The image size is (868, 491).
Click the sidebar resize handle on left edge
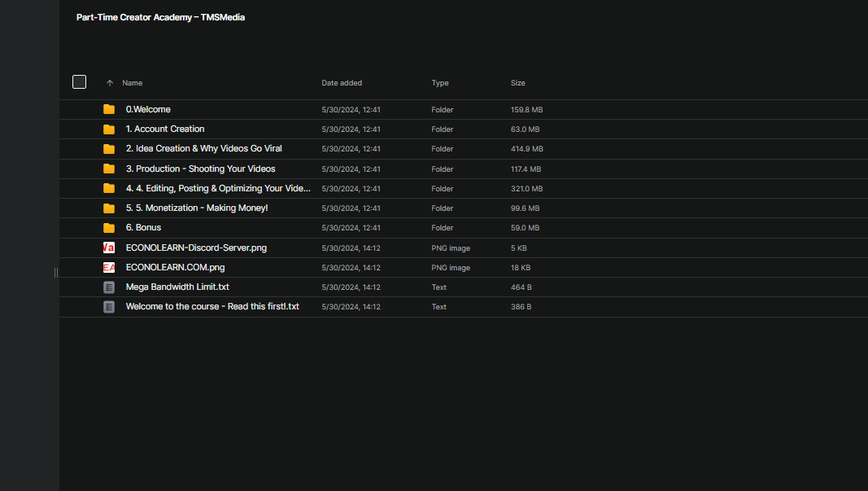pos(56,272)
